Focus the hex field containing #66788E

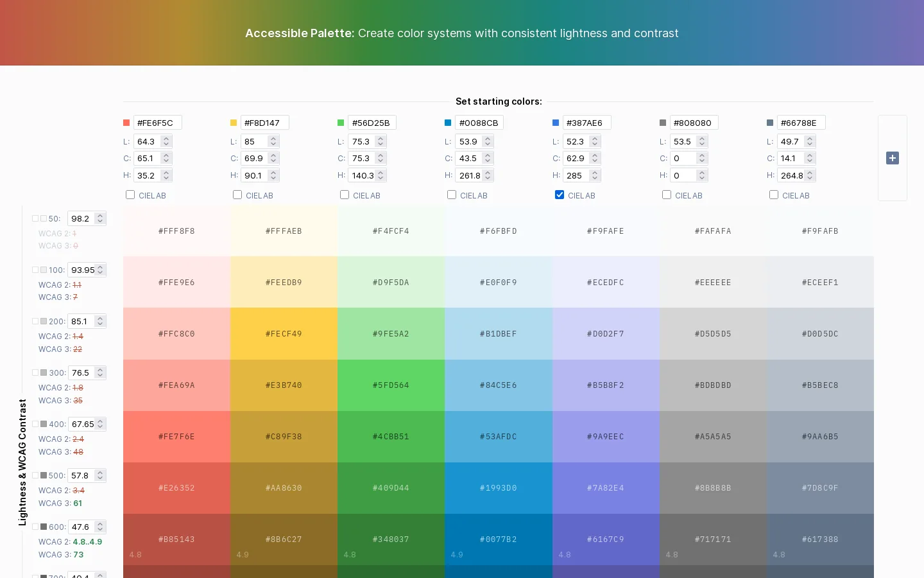tap(801, 123)
